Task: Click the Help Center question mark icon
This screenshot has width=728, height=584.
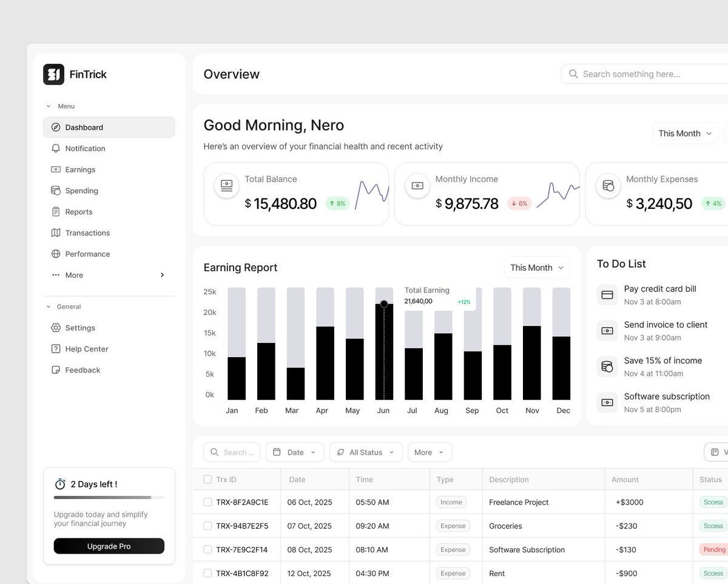Action: [x=56, y=349]
